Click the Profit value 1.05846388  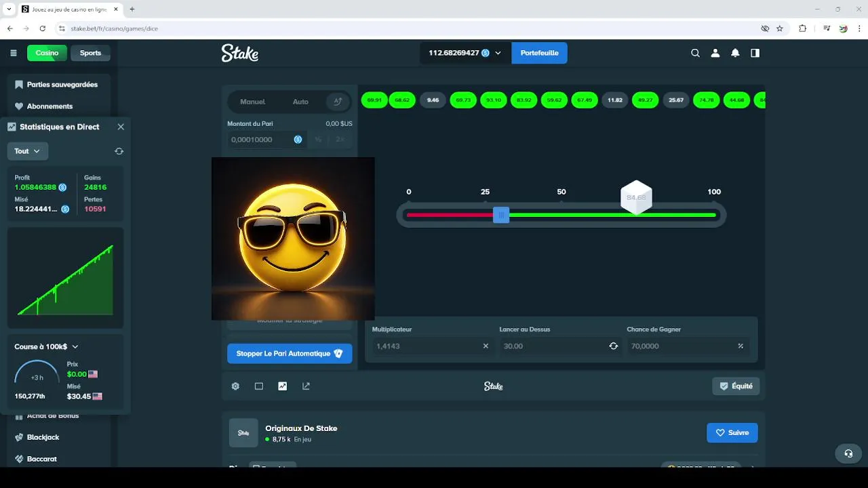coord(36,187)
